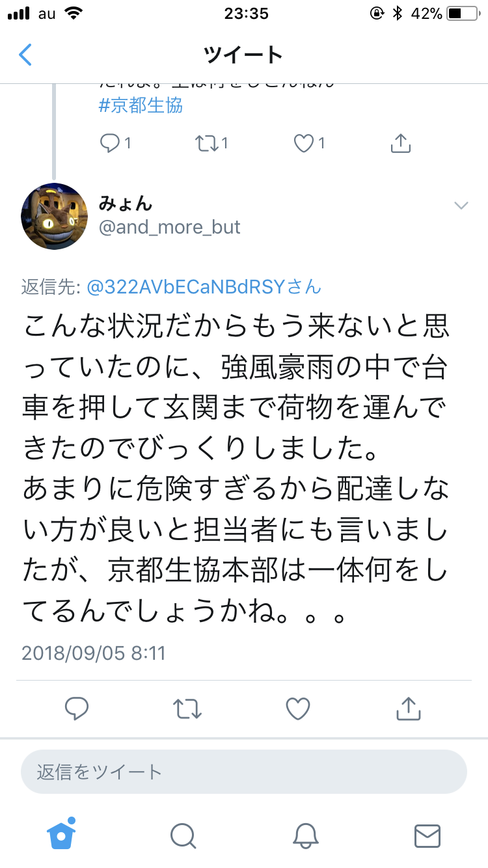
Task: Switch to the Search tab
Action: 183,835
